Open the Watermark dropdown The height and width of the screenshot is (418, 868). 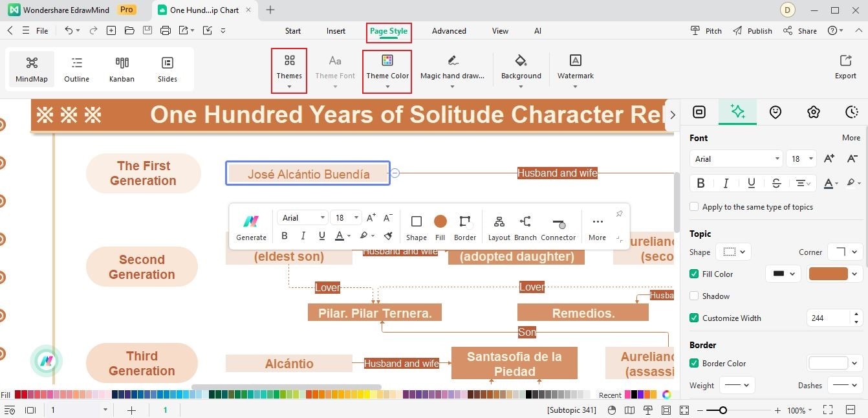pos(576,71)
